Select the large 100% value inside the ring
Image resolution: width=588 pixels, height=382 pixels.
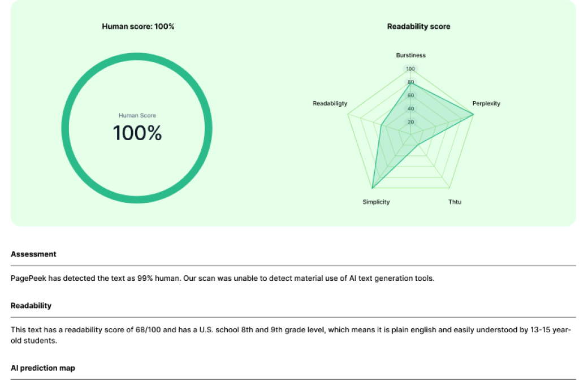coord(137,133)
